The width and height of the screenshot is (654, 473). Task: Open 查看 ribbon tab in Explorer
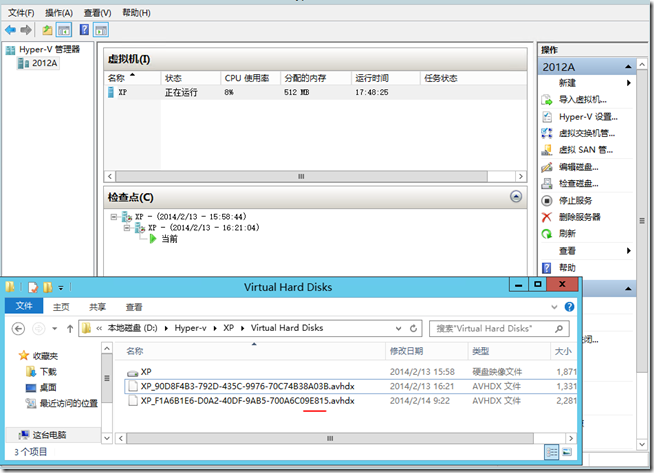[134, 307]
